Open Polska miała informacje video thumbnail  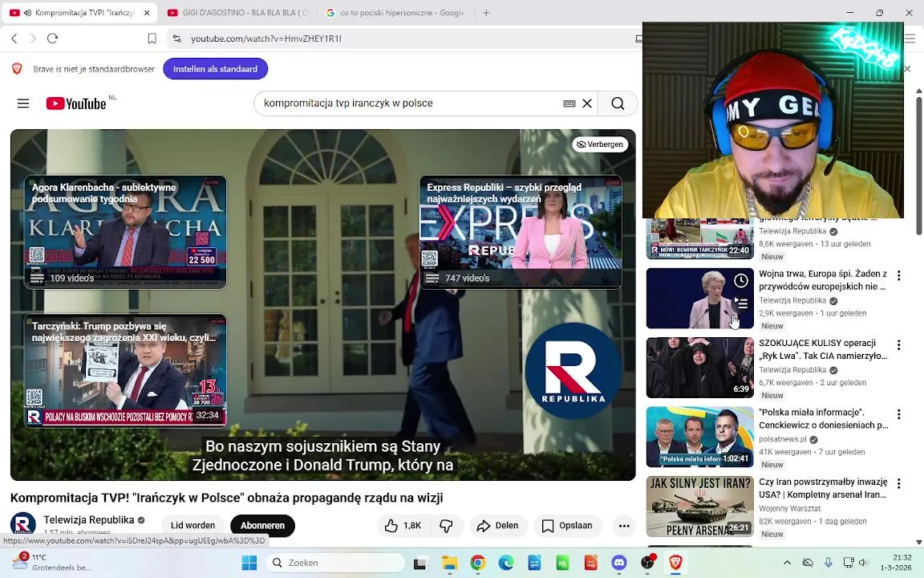(700, 437)
